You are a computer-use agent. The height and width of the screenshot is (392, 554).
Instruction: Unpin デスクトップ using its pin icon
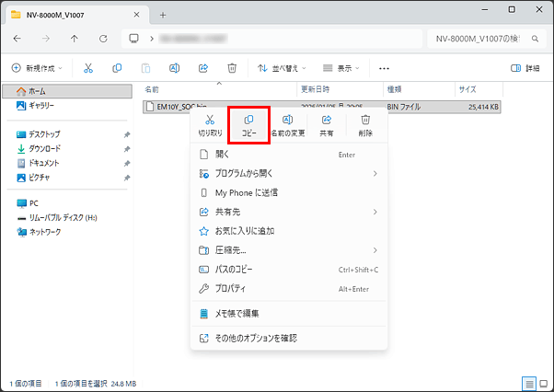[x=127, y=134]
